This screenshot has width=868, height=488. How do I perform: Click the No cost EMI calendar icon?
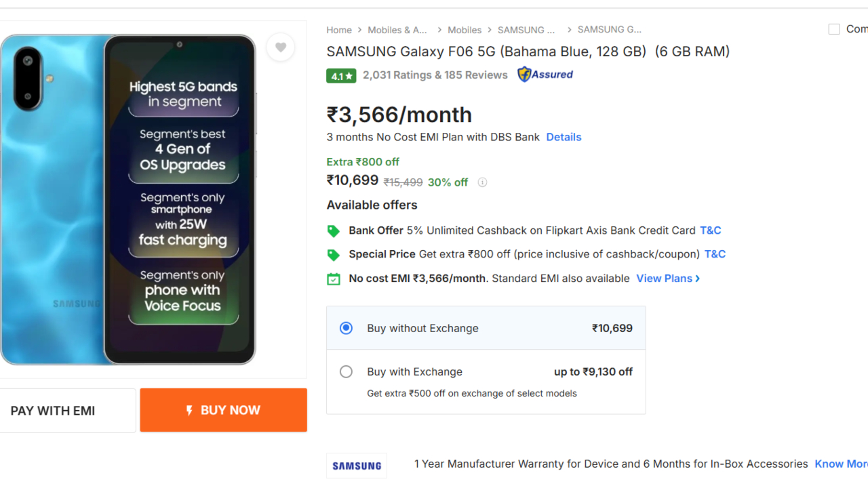pyautogui.click(x=334, y=279)
